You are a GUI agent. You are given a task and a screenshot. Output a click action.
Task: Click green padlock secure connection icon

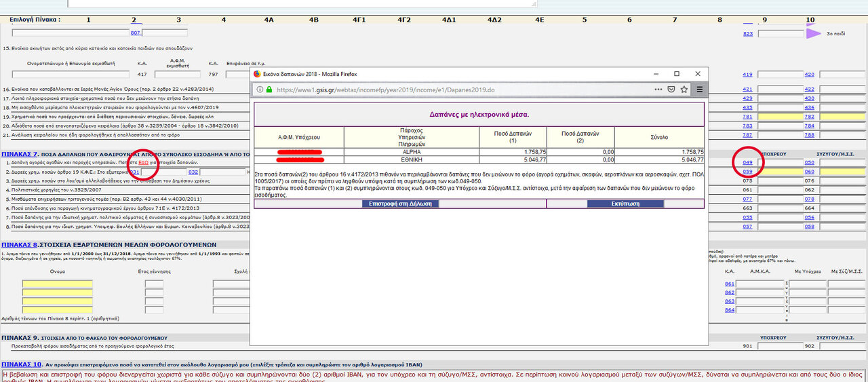click(269, 89)
